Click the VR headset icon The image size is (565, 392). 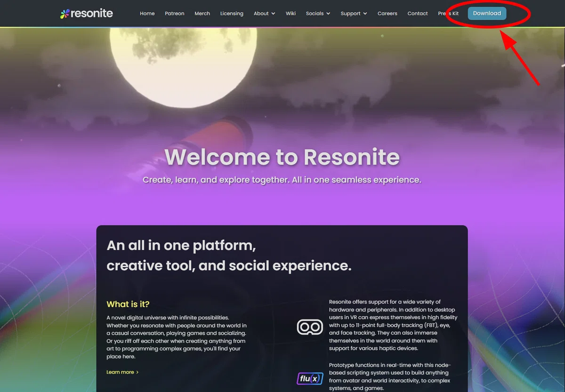point(310,327)
